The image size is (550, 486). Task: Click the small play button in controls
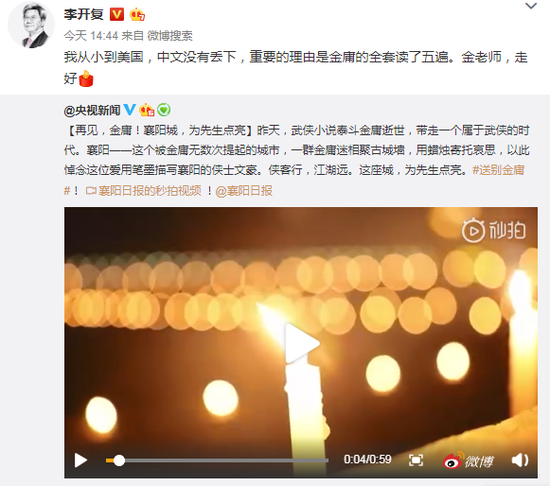(81, 460)
